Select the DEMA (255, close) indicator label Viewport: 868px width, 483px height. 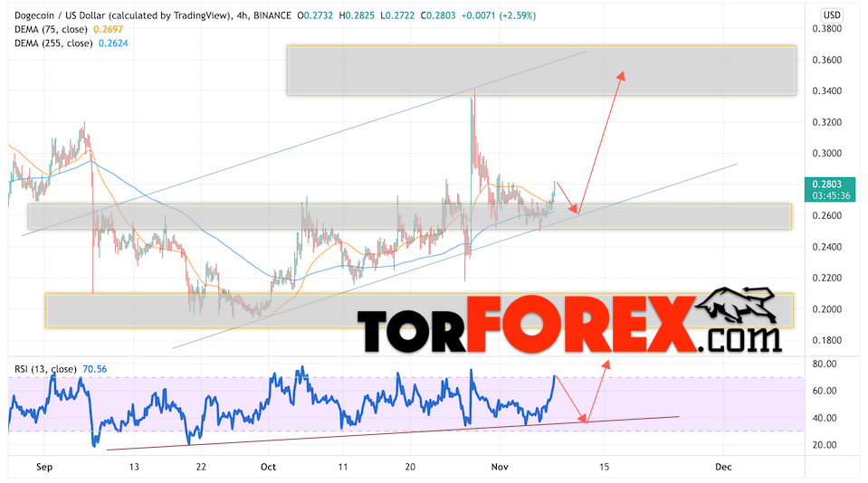(x=53, y=43)
